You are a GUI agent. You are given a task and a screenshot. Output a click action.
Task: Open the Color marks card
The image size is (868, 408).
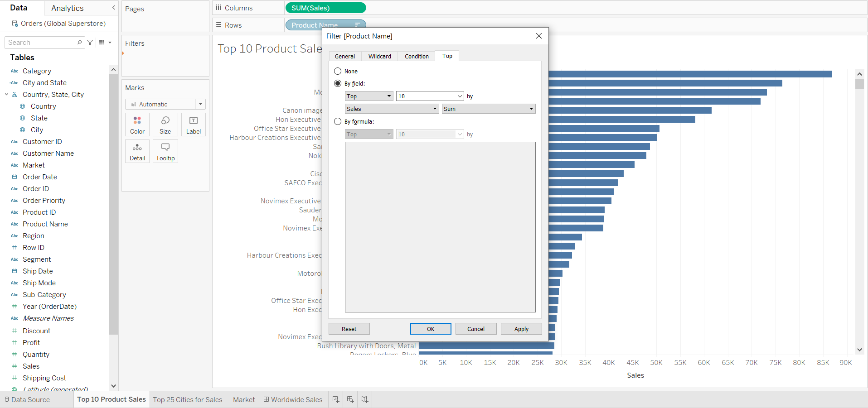[x=137, y=125]
